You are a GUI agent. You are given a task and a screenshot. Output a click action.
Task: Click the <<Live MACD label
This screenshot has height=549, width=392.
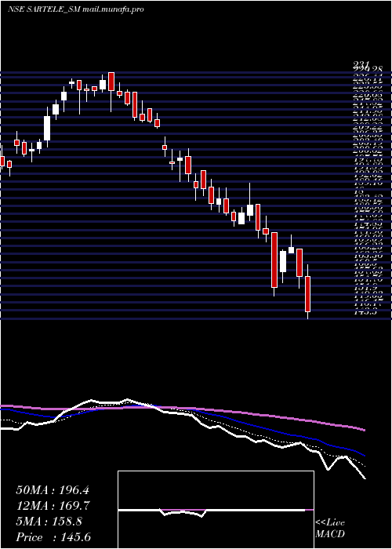(x=330, y=529)
